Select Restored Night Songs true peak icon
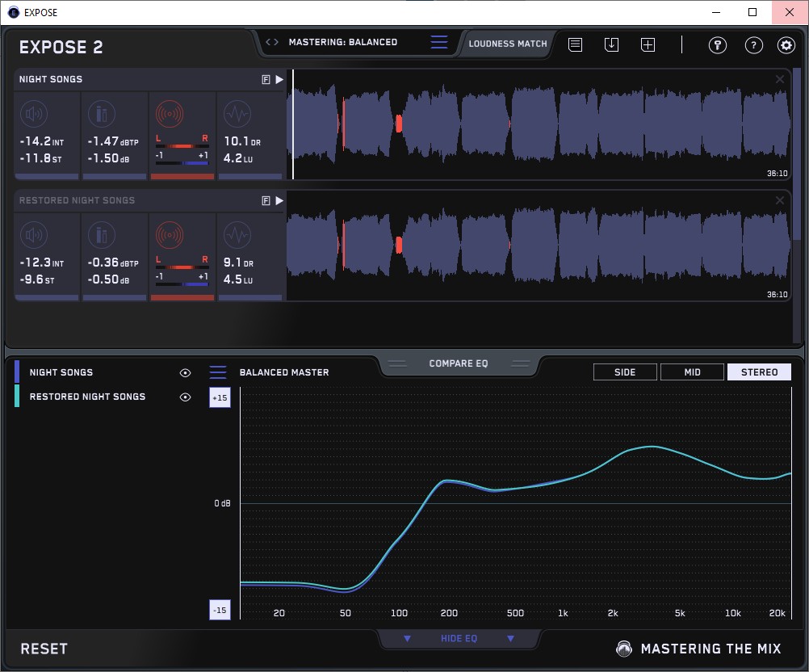The image size is (809, 672). 102,235
